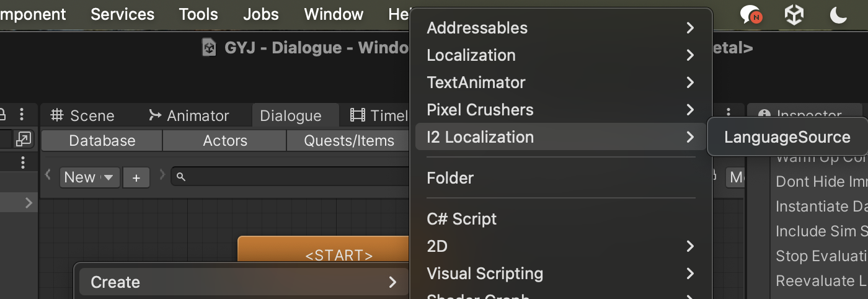The height and width of the screenshot is (299, 868).
Task: Open the left panel lower kebab menu
Action: (23, 163)
